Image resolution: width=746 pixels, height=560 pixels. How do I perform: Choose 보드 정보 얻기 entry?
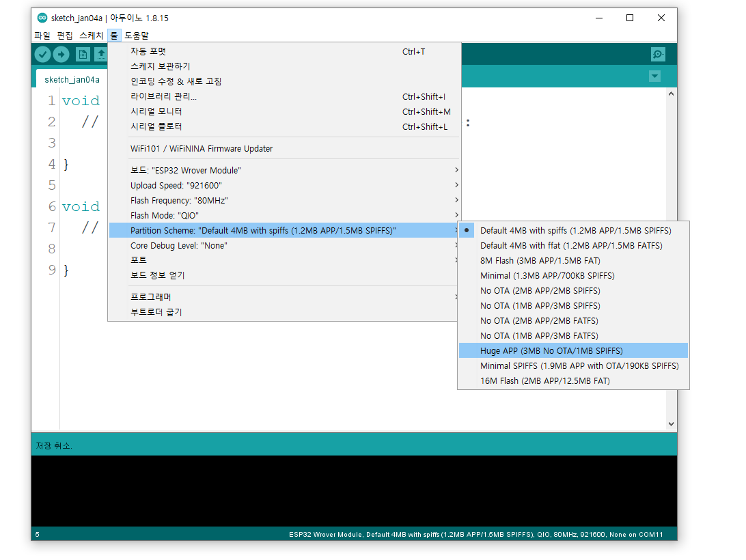[284, 275]
